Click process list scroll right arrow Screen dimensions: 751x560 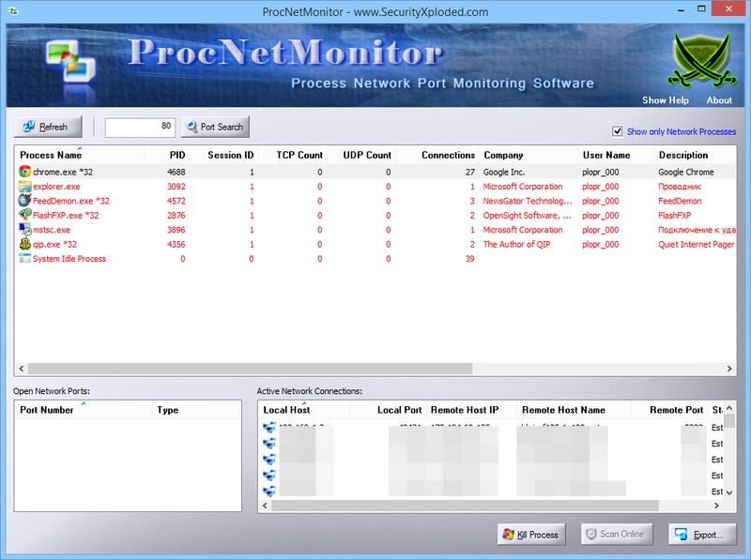click(x=729, y=369)
